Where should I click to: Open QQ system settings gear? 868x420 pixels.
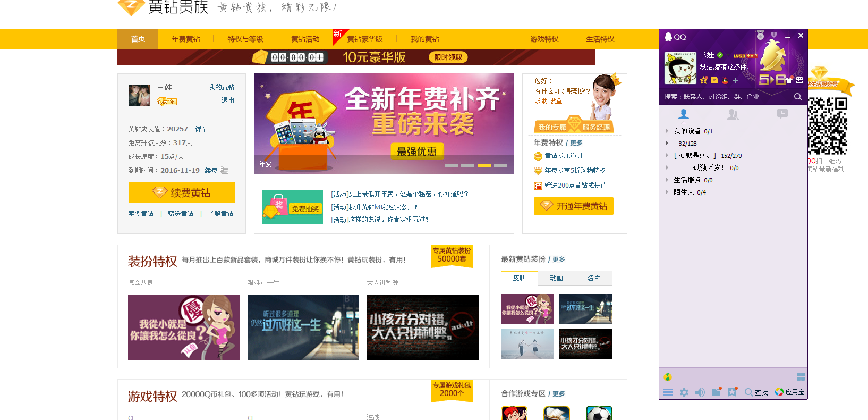[684, 392]
